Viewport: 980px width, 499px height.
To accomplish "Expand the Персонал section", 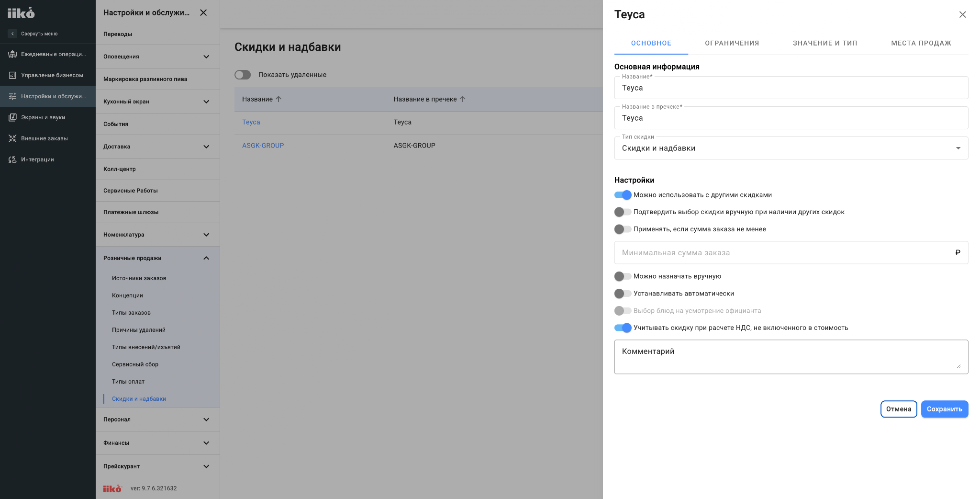I will [206, 420].
